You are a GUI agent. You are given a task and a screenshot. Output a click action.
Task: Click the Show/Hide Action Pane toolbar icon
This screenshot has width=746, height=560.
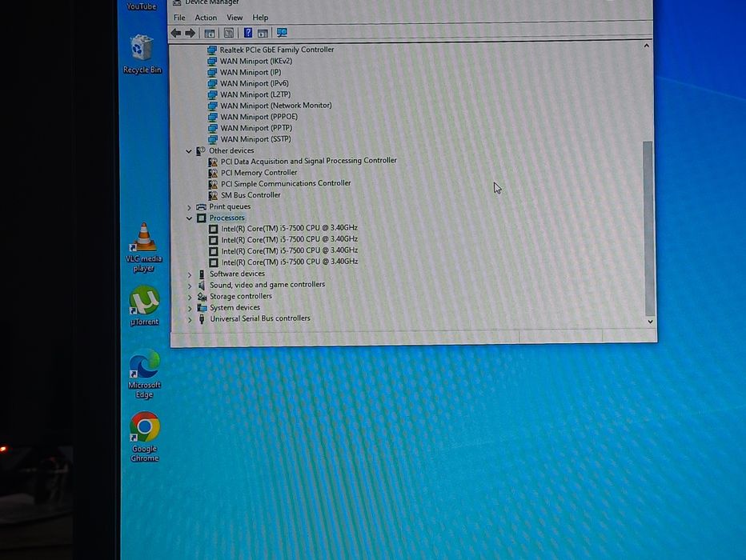pyautogui.click(x=263, y=33)
